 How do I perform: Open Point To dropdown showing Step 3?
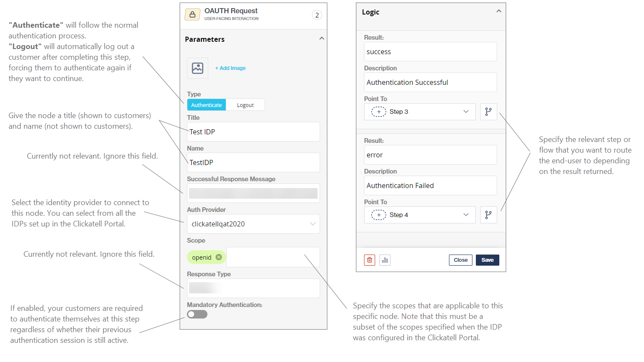(x=420, y=112)
